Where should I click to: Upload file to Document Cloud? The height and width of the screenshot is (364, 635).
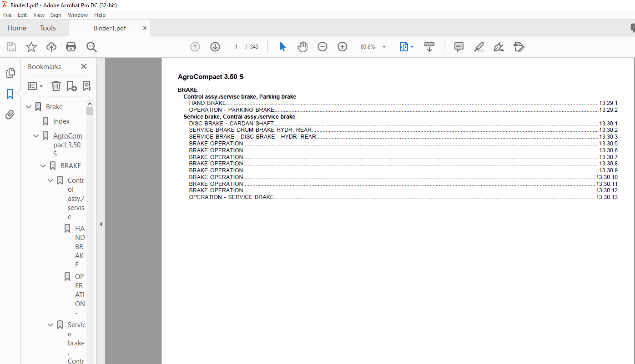point(51,47)
